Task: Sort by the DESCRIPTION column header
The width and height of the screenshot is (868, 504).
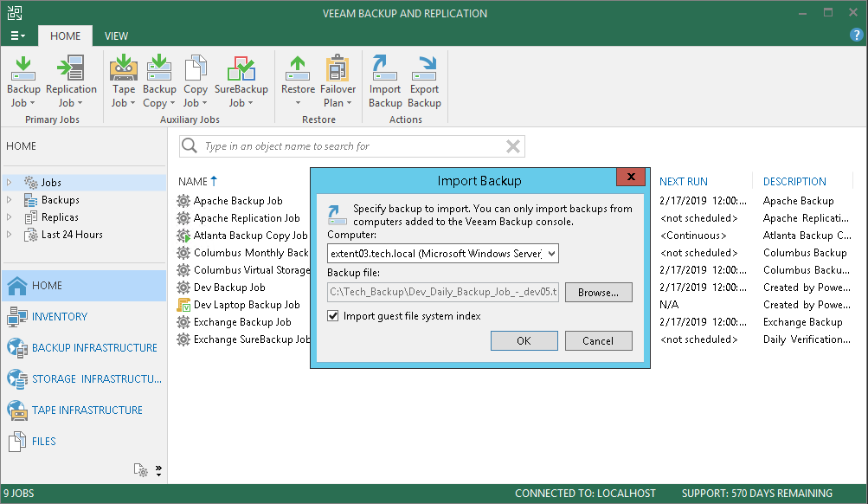Action: pos(794,182)
